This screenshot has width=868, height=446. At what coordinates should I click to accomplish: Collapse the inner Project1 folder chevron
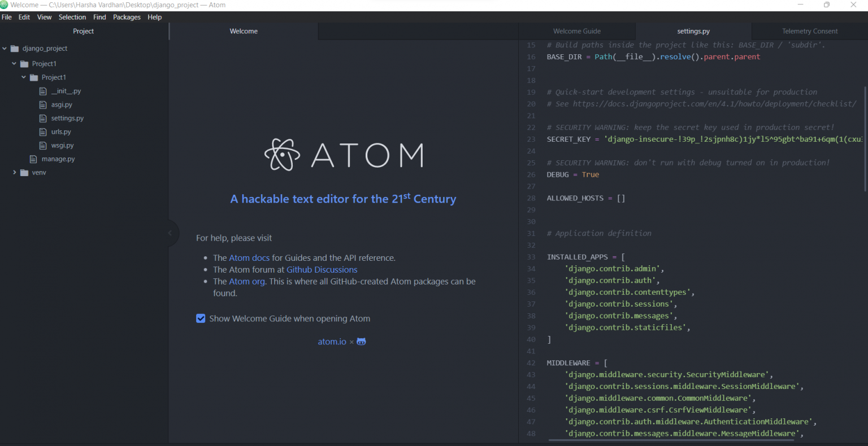(24, 77)
